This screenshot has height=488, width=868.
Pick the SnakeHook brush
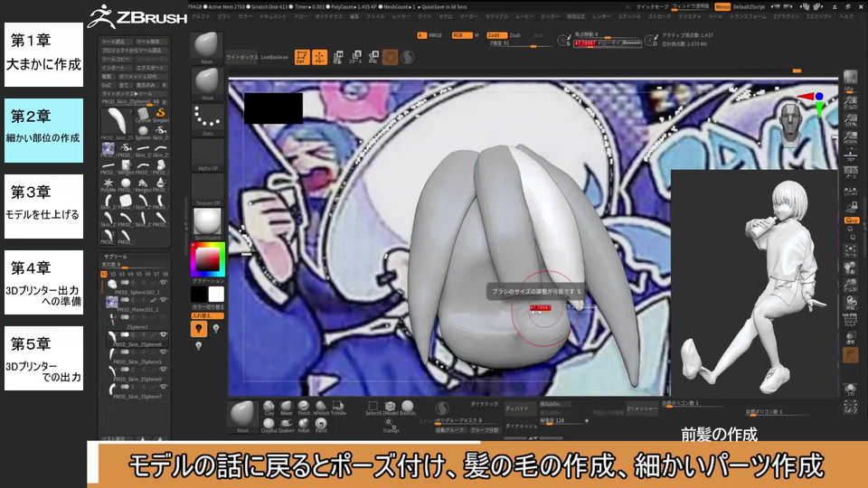pyautogui.click(x=287, y=426)
